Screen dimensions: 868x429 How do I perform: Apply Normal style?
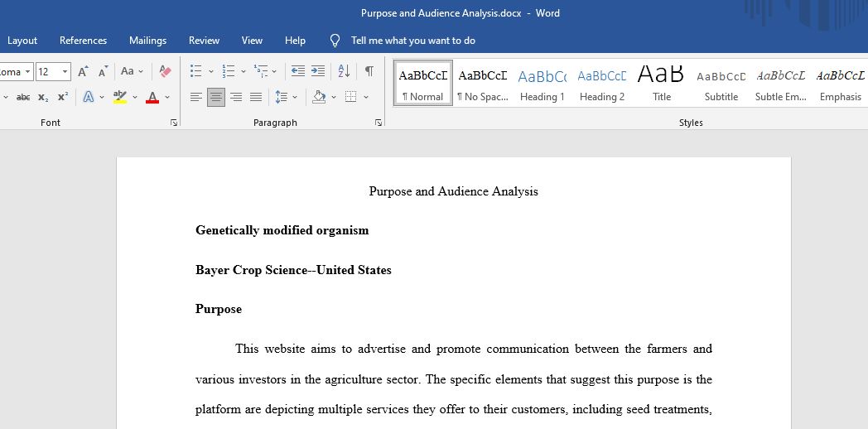(423, 83)
